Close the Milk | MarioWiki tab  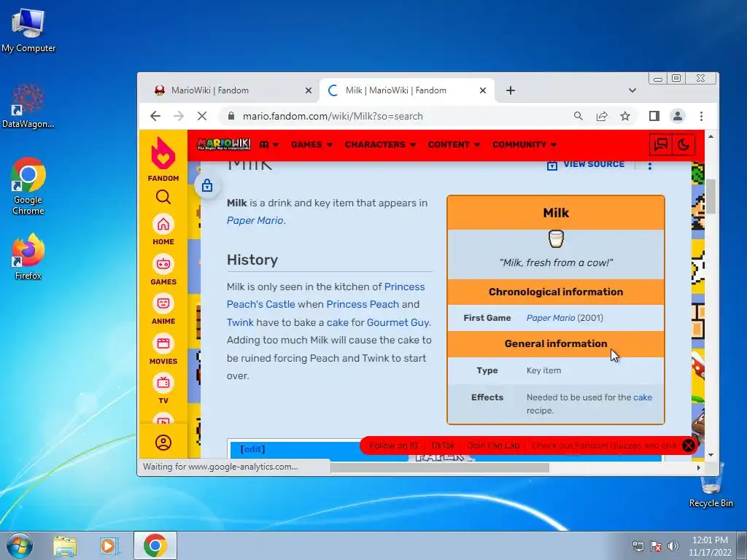click(483, 90)
